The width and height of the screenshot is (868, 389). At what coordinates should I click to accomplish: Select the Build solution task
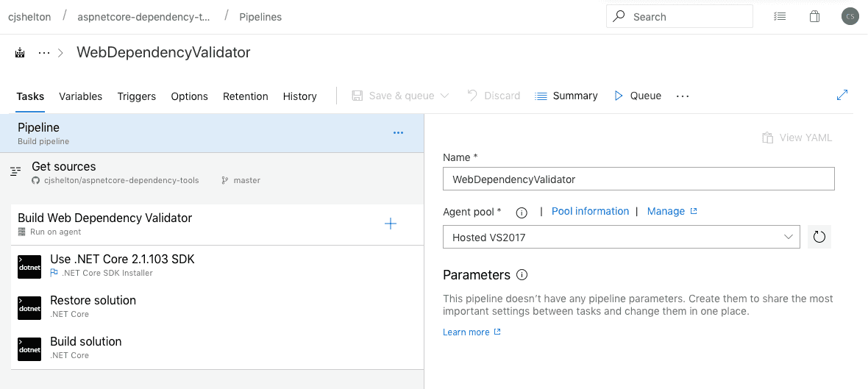[217, 349]
